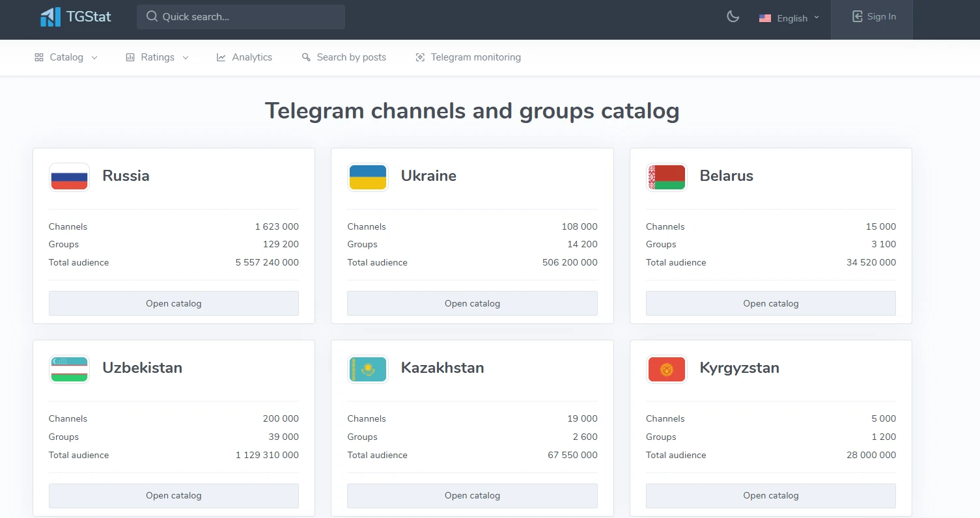The height and width of the screenshot is (518, 980).
Task: Open catalog for Uzbekistan
Action: [174, 495]
